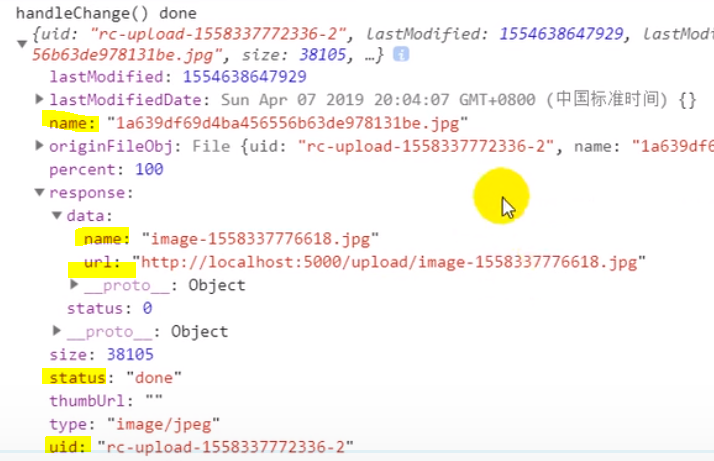Expand the __proto__ Object under response
This screenshot has height=461, width=714.
56,330
